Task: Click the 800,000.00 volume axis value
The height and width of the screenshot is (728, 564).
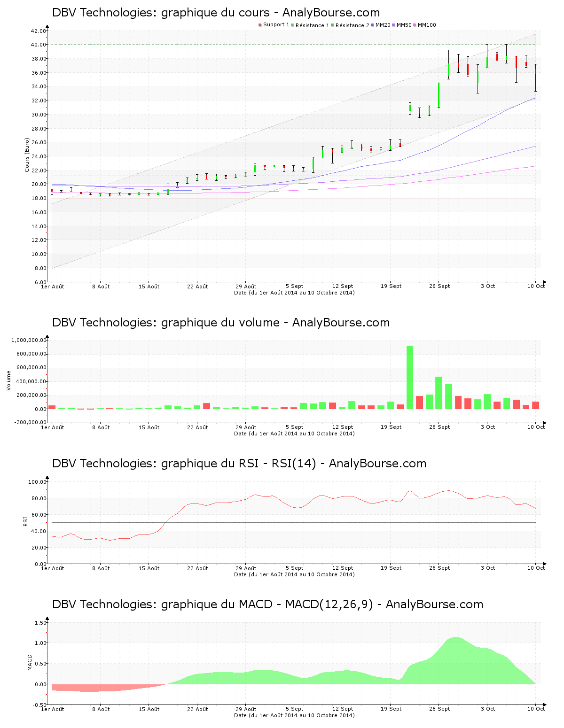Action: pyautogui.click(x=31, y=354)
